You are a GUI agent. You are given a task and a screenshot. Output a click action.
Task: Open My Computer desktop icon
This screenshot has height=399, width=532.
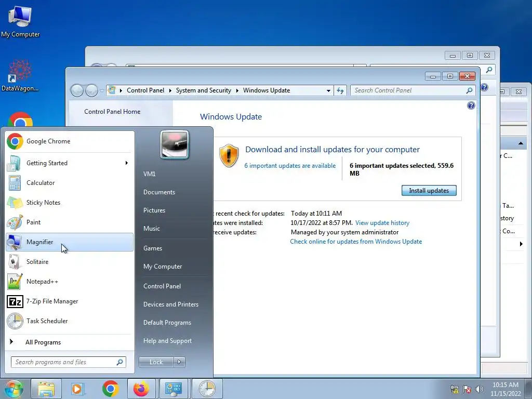click(20, 21)
